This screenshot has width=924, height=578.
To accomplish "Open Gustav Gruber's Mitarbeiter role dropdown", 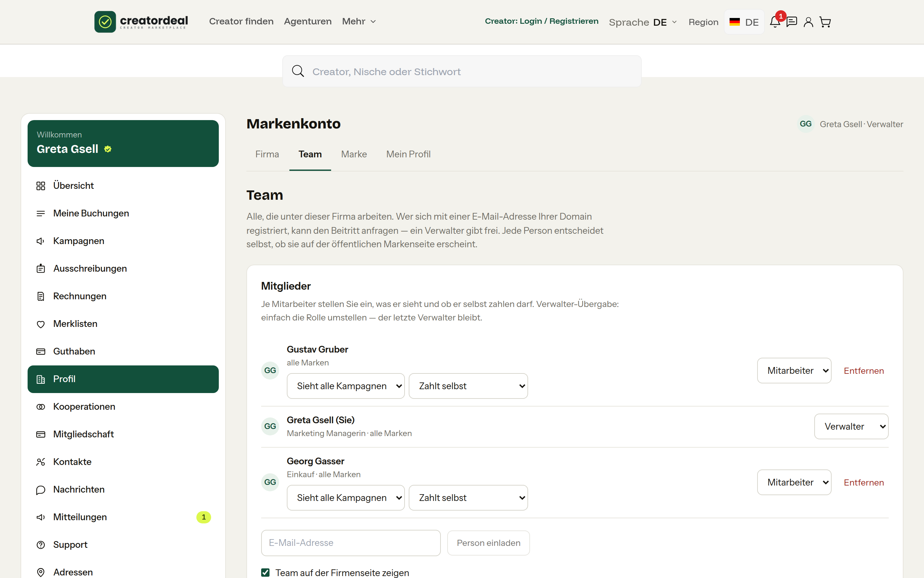I will point(794,371).
